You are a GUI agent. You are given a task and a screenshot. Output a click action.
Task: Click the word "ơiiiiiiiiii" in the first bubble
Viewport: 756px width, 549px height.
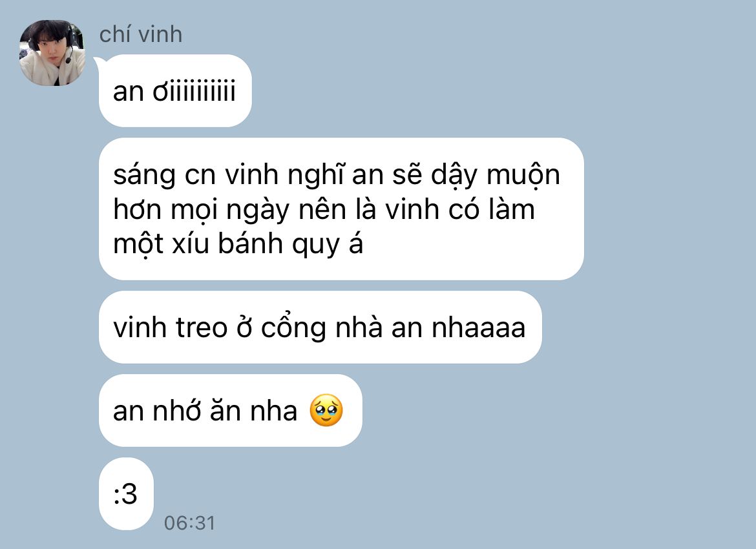tap(194, 90)
